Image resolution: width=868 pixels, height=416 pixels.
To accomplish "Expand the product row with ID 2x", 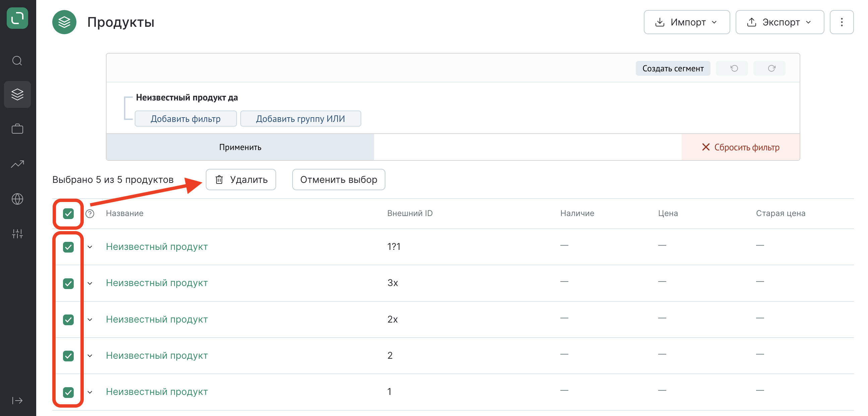I will [90, 320].
